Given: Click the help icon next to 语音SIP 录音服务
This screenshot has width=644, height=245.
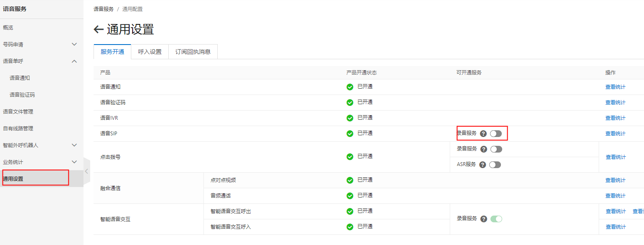Looking at the screenshot, I should pyautogui.click(x=483, y=134).
